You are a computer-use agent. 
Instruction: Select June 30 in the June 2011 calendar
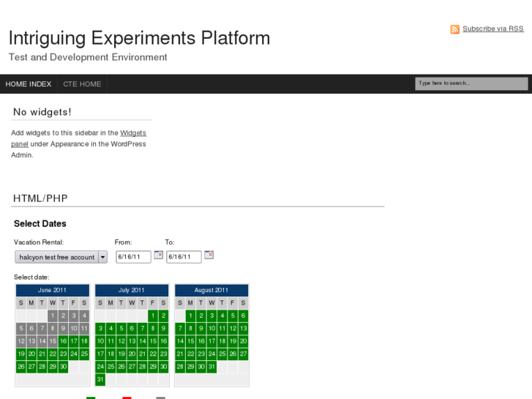pyautogui.click(x=63, y=367)
